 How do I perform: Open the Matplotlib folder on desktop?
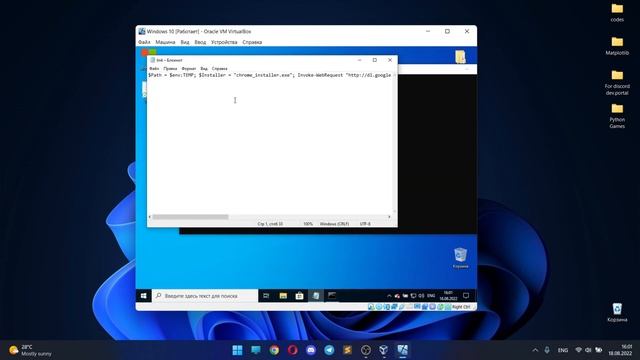click(617, 46)
